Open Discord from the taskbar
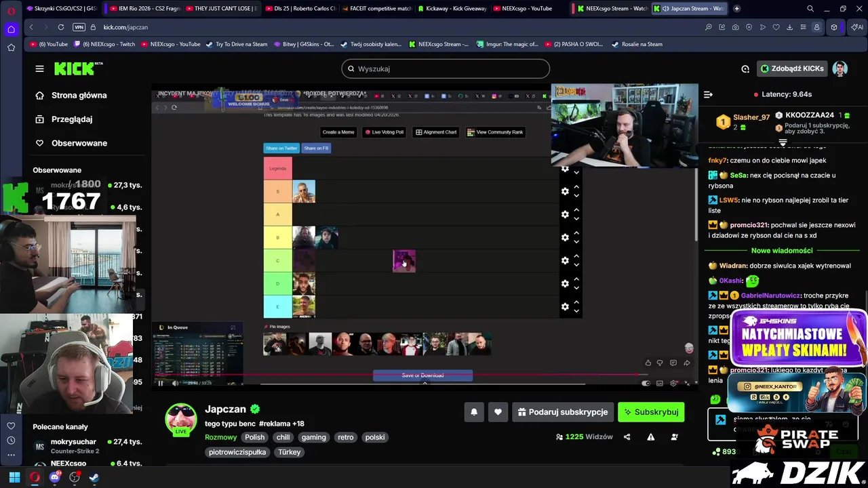868x488 pixels. click(55, 477)
